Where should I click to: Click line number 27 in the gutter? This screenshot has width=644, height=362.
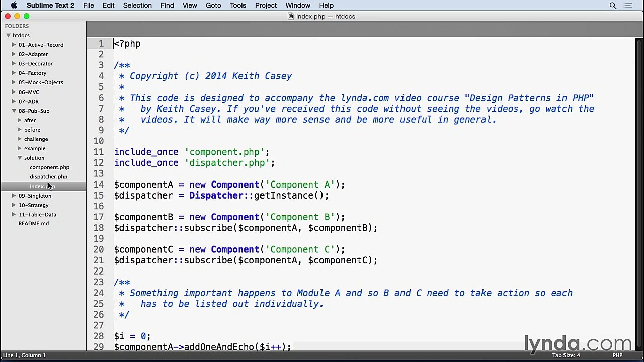[98, 326]
